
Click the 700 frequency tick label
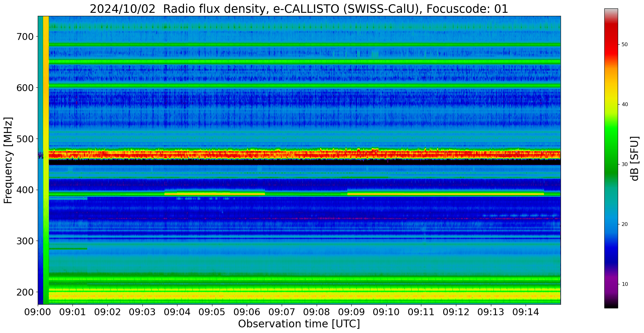pyautogui.click(x=25, y=37)
